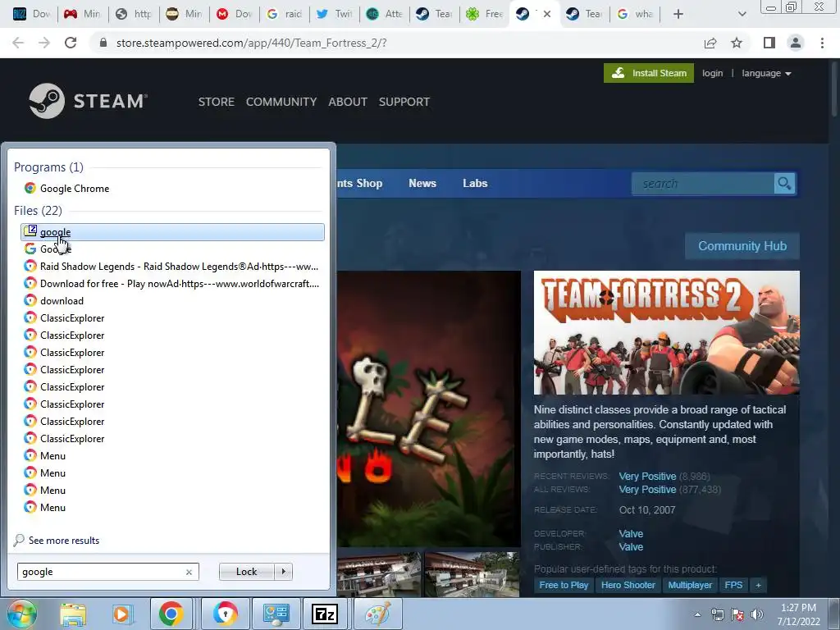Open File Explorer from the taskbar
The height and width of the screenshot is (630, 840).
(73, 614)
